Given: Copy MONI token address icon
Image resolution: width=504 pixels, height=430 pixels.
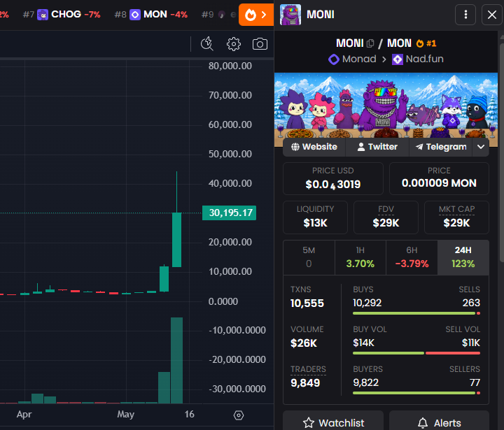Looking at the screenshot, I should tap(370, 43).
